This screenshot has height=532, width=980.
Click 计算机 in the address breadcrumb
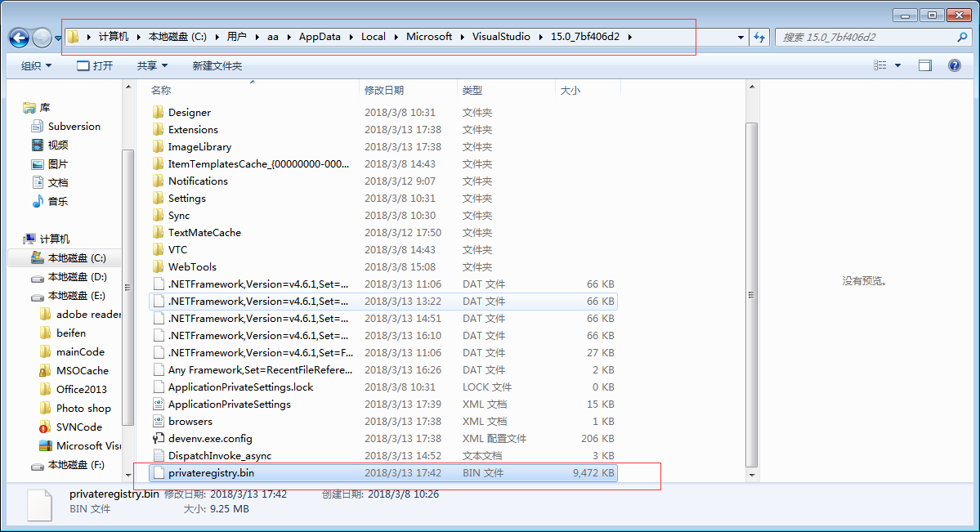point(113,36)
